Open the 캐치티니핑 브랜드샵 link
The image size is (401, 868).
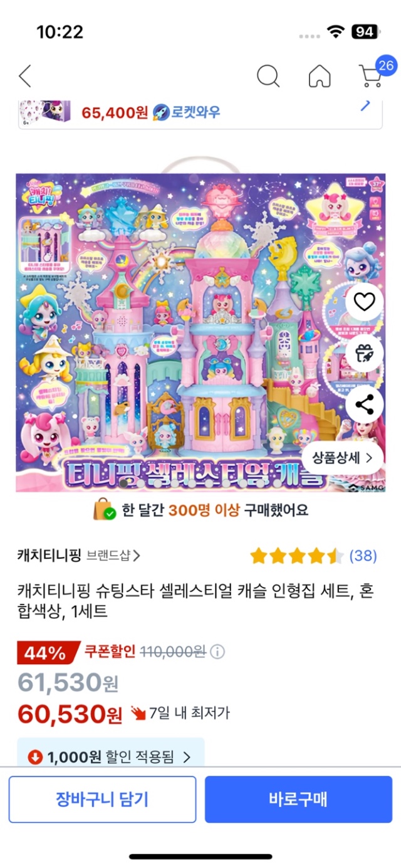click(x=78, y=555)
